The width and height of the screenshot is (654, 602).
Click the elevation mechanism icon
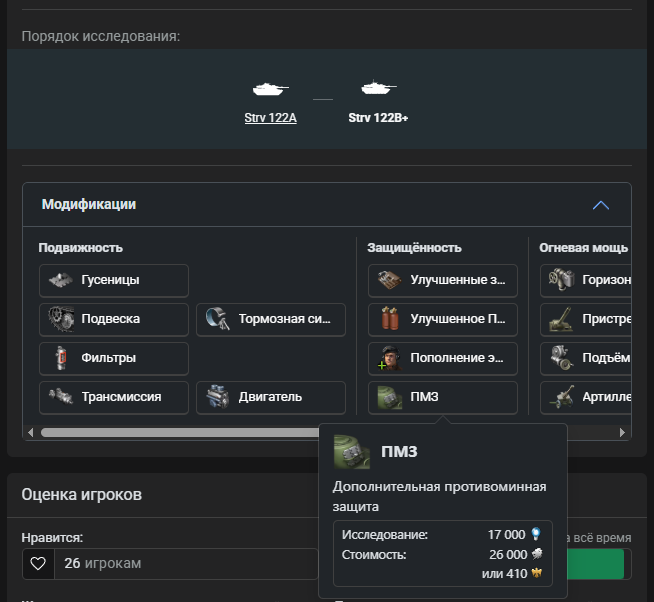tap(561, 358)
